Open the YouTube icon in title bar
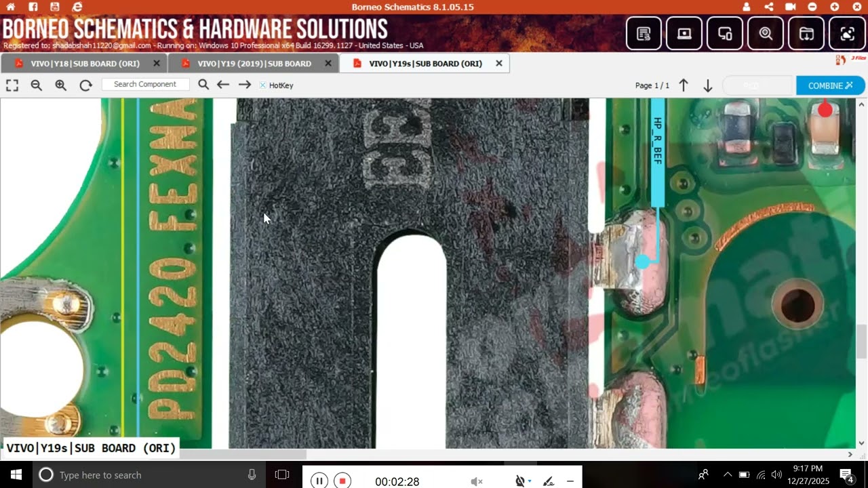 [55, 7]
